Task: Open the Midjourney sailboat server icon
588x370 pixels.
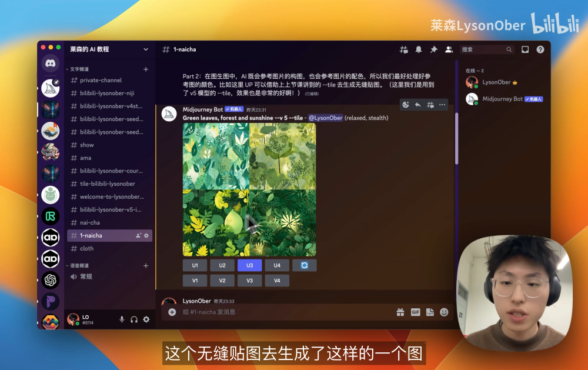Action: pos(50,89)
